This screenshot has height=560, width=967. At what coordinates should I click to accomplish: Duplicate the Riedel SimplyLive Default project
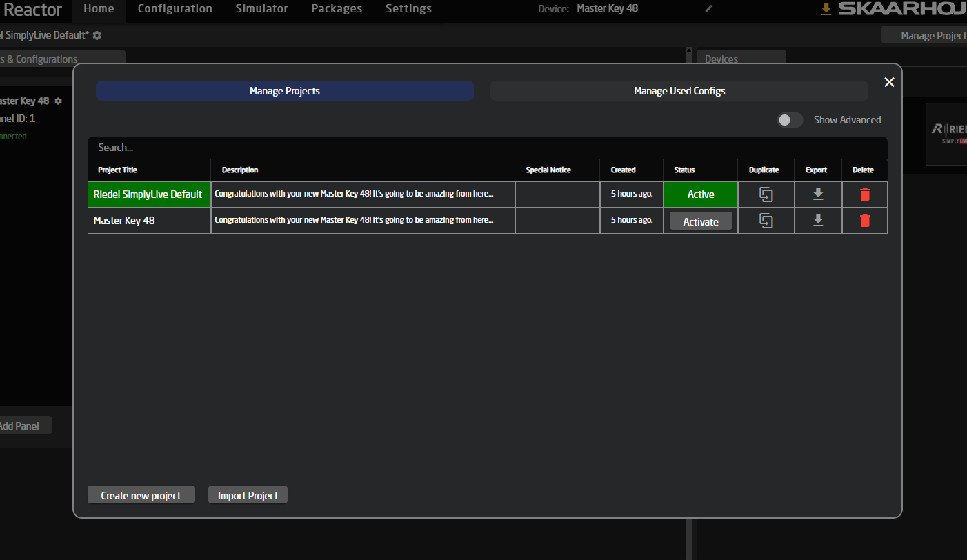[766, 194]
